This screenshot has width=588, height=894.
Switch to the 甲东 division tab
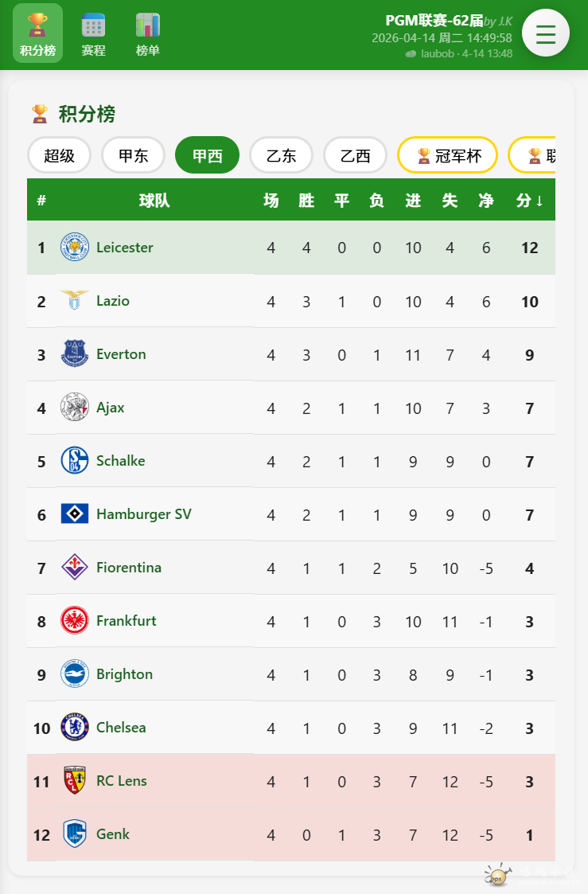click(x=133, y=155)
